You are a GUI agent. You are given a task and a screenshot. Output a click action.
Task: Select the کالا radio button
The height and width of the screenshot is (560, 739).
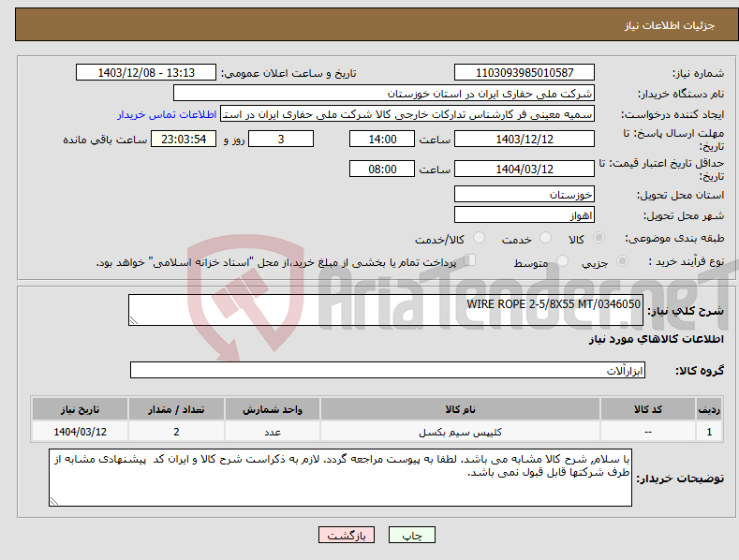tap(599, 238)
